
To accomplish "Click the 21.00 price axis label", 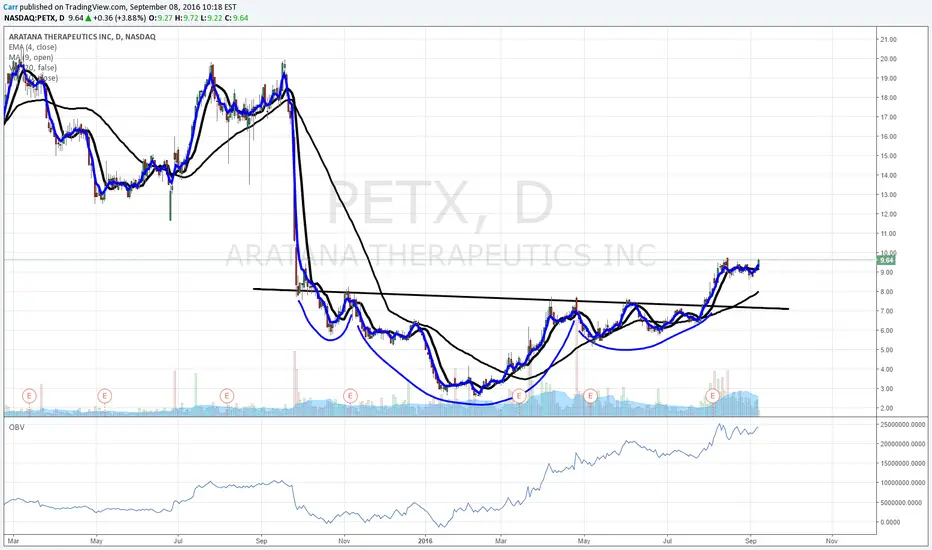I will pos(889,39).
